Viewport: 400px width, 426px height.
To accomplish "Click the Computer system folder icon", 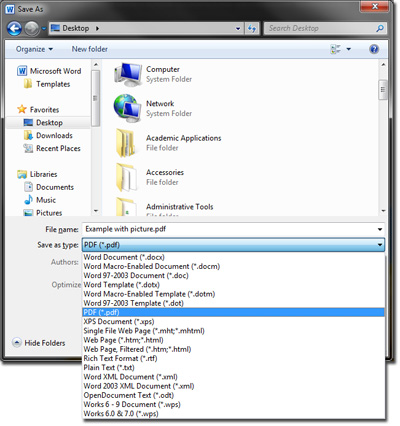I will tap(127, 74).
